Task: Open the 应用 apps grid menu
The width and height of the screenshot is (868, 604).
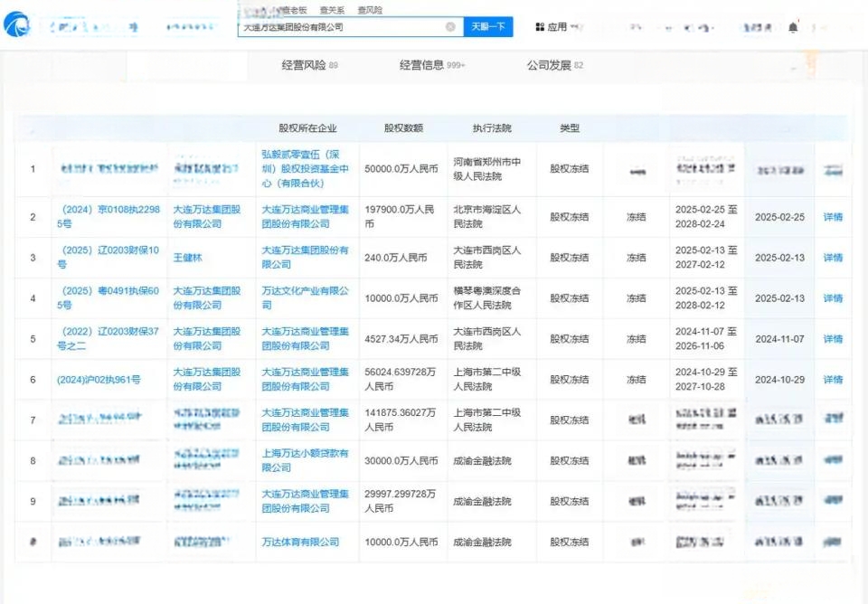Action: 552,26
